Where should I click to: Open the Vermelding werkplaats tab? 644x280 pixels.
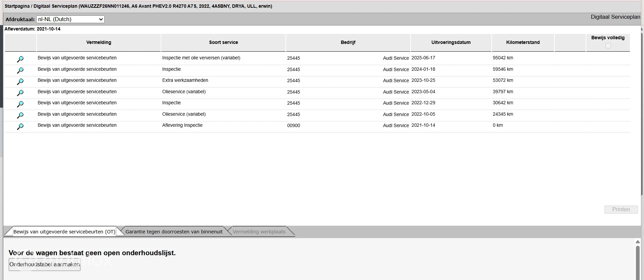pos(259,232)
